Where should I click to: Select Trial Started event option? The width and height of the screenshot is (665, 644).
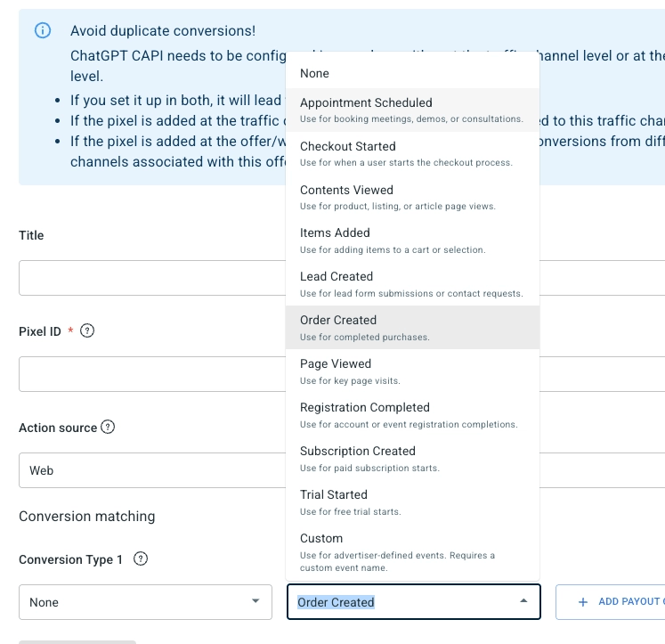pos(413,502)
